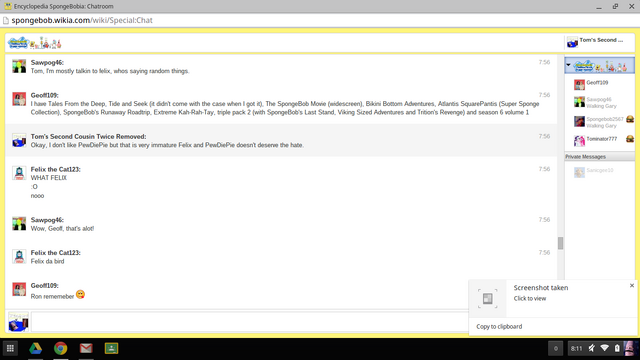Click the 8:11 clock in system tray
The width and height of the screenshot is (640, 360).
click(x=576, y=348)
